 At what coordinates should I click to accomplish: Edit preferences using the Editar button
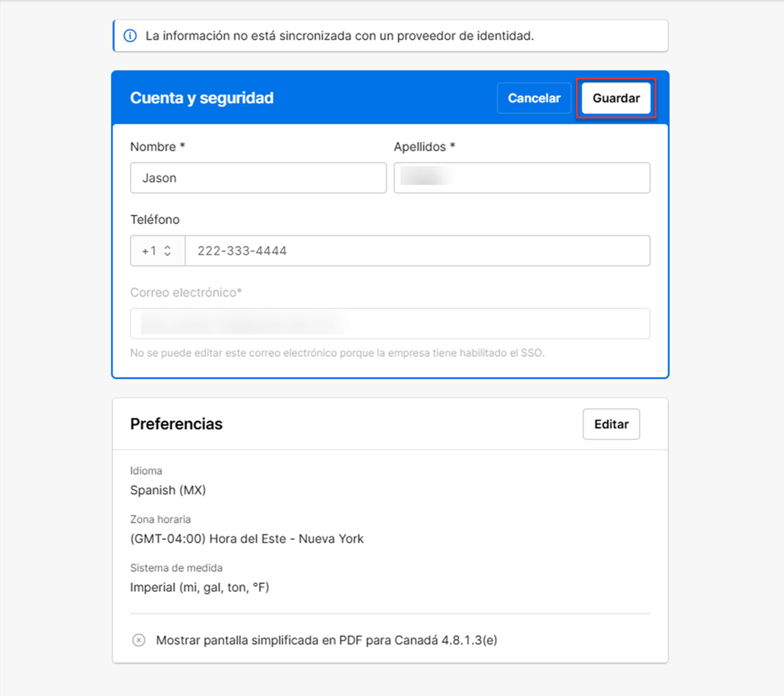click(x=611, y=424)
